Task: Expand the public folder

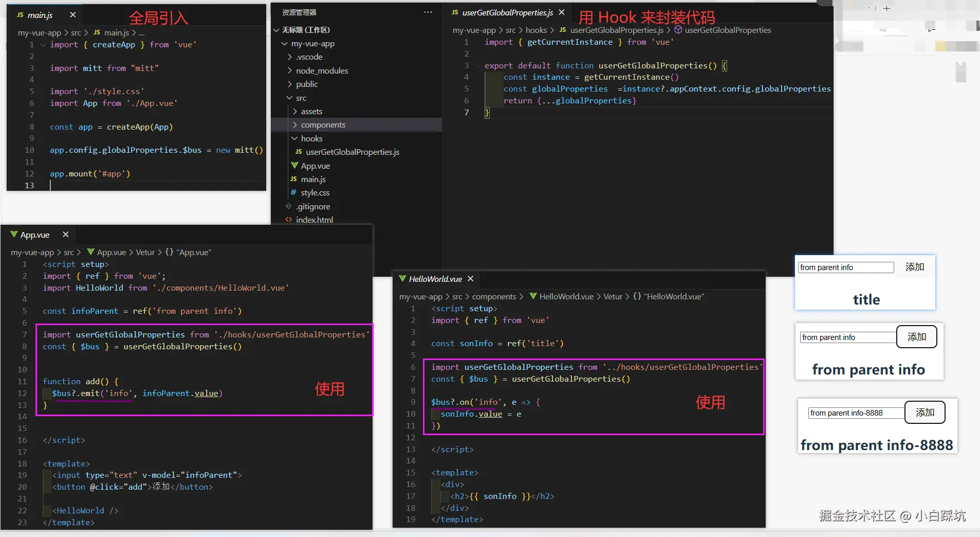Action: coord(290,84)
